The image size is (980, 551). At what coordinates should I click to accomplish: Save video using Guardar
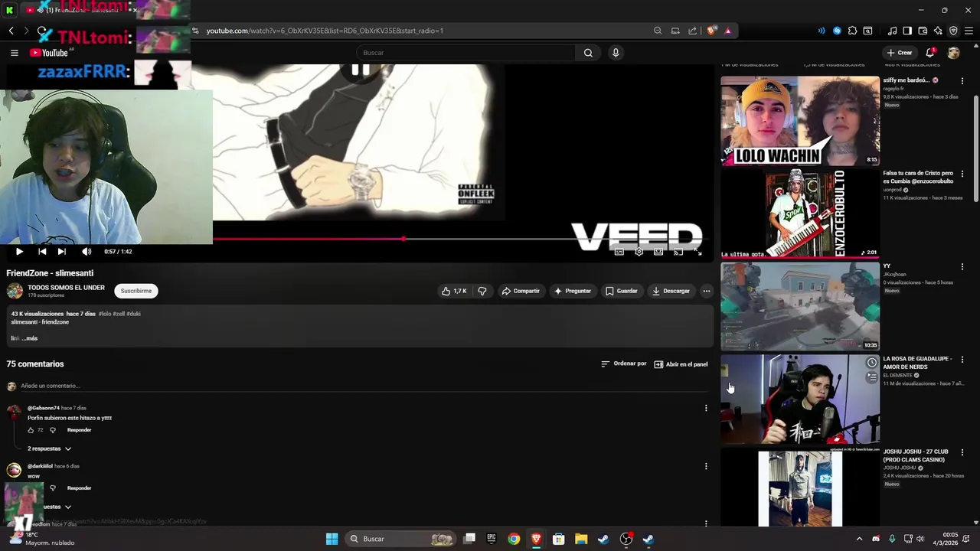pyautogui.click(x=621, y=291)
